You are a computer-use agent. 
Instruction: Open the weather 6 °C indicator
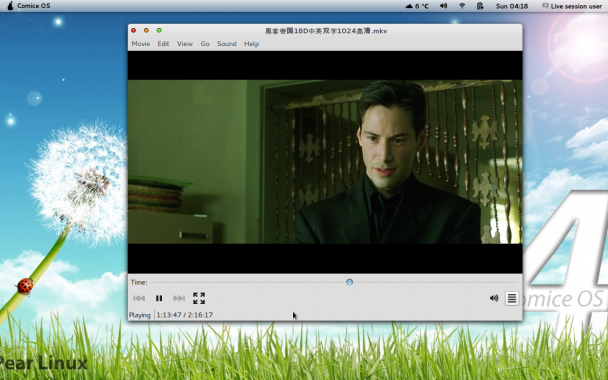click(417, 6)
